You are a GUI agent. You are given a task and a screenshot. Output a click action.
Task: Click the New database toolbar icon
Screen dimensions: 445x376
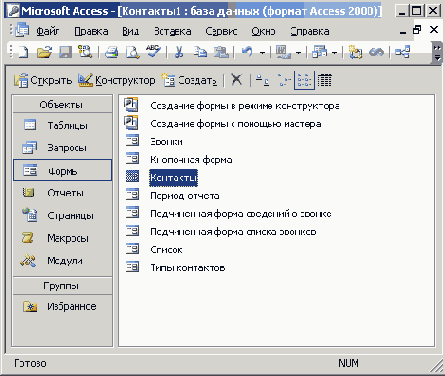pos(23,52)
